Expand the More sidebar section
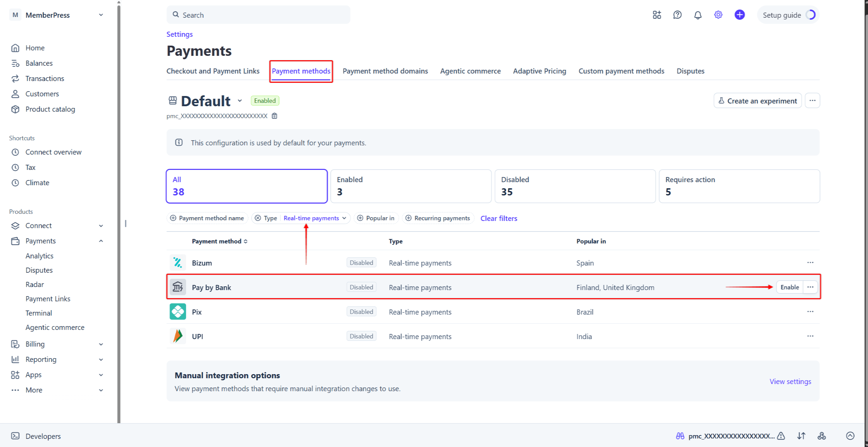The width and height of the screenshot is (868, 447). [101, 390]
